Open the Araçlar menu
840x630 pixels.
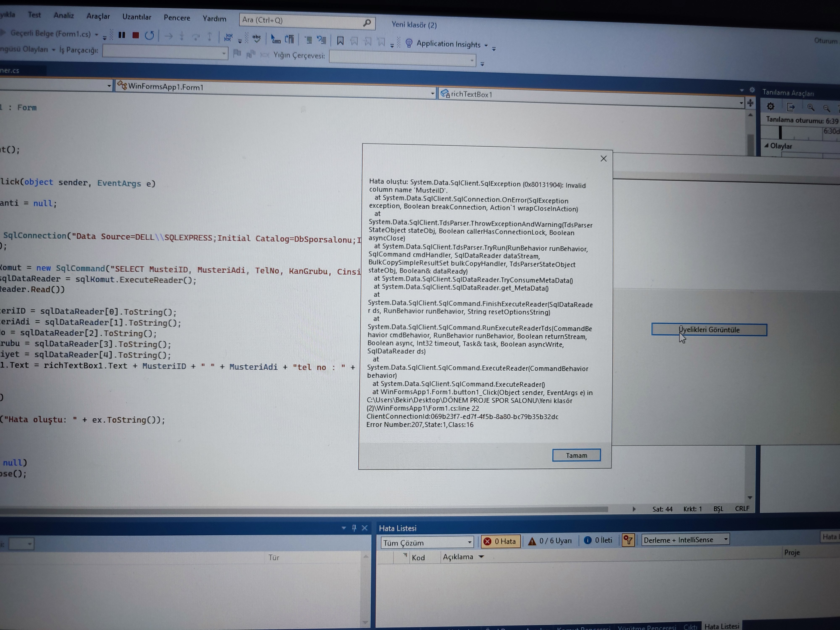point(98,16)
